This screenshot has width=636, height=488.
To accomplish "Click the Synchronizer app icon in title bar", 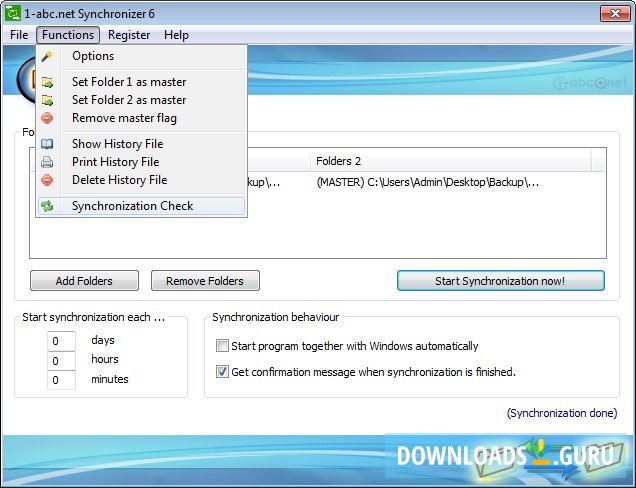I will [13, 13].
